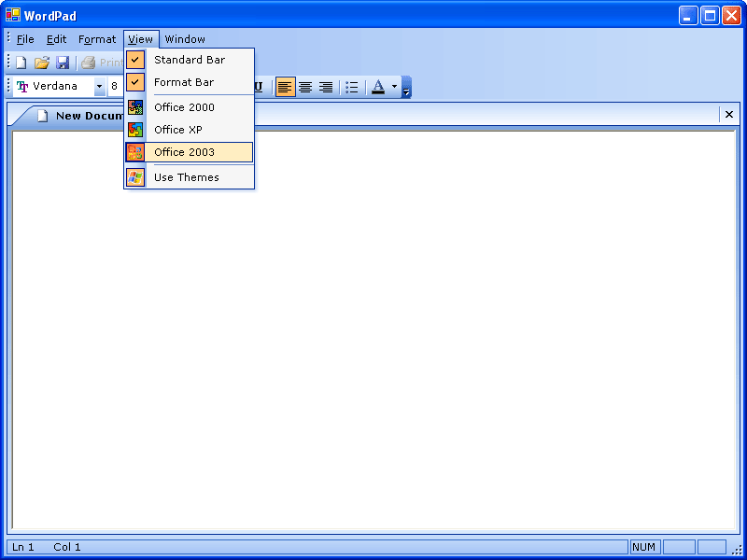Screen dimensions: 747x560
Task: Click the Col 1 status text
Action: pos(67,547)
